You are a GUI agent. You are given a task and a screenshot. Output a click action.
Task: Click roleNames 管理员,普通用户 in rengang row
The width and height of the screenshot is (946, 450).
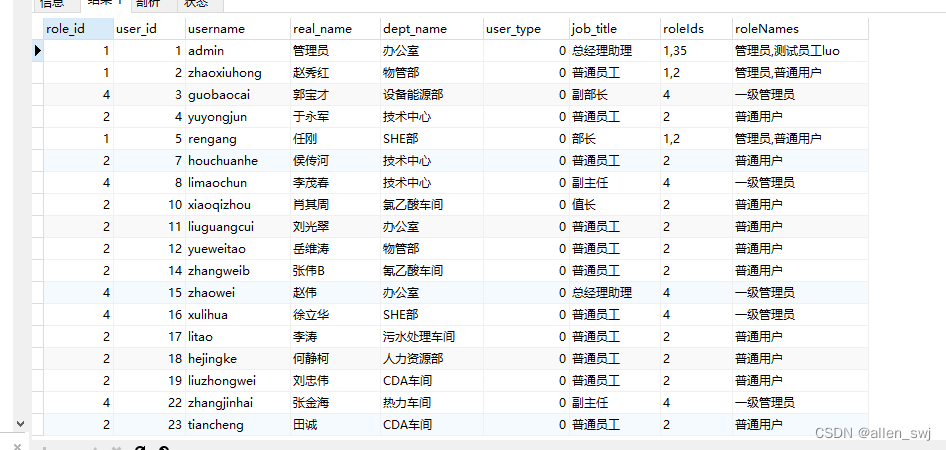(x=801, y=139)
